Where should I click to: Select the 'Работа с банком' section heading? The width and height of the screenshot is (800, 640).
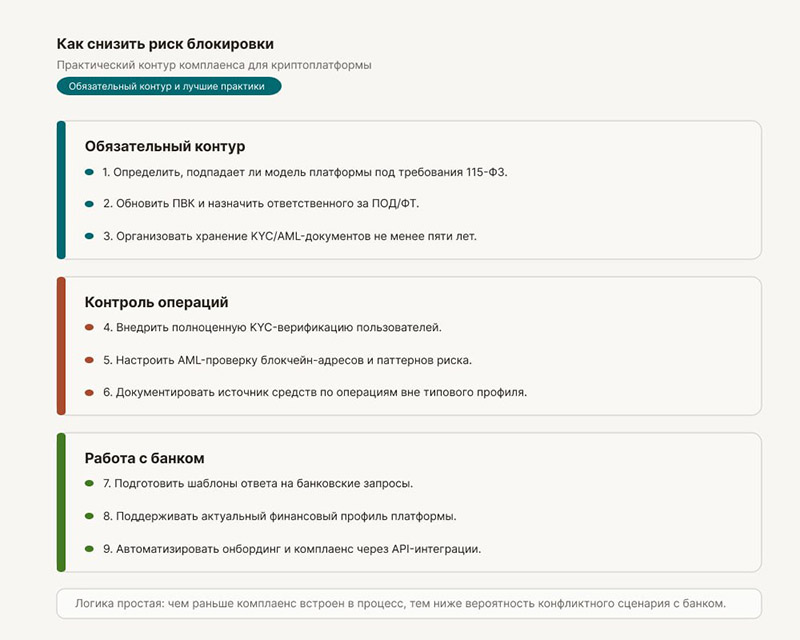pos(145,458)
